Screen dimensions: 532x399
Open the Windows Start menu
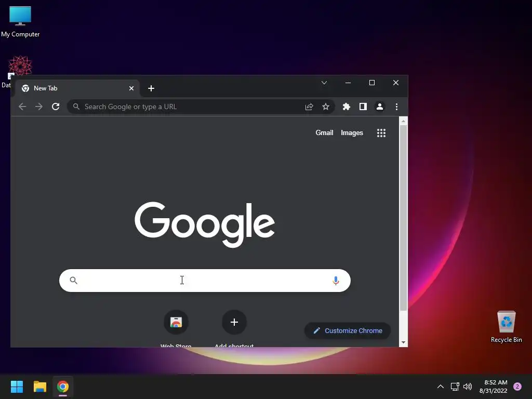coord(17,387)
